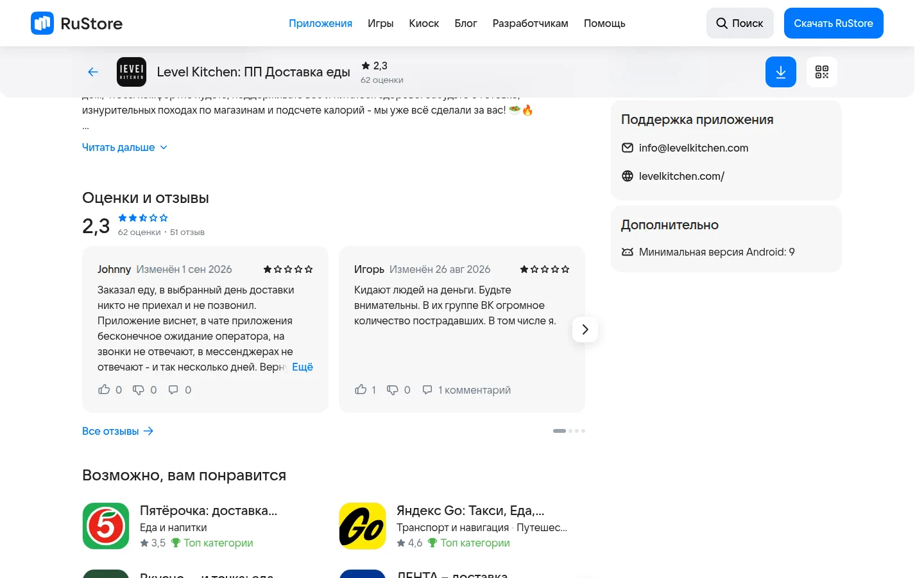Screen dimensions: 924x578
Task: Expand description with Читать дальше
Action: pos(124,147)
